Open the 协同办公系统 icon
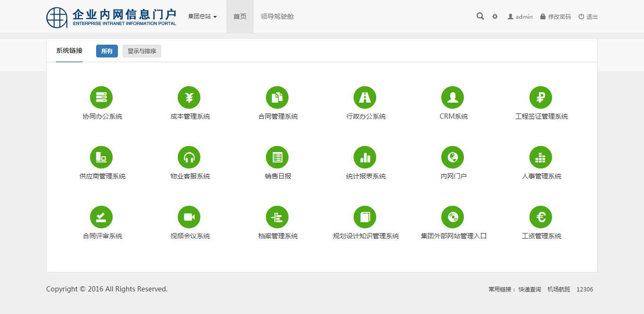The image size is (644, 314). [101, 97]
